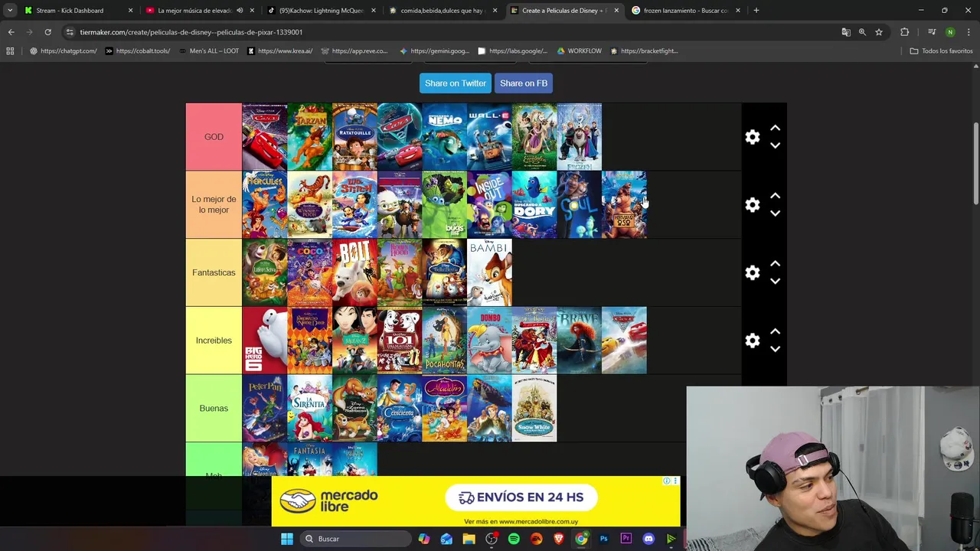Click the Share on Twitter button
980x551 pixels.
[456, 83]
